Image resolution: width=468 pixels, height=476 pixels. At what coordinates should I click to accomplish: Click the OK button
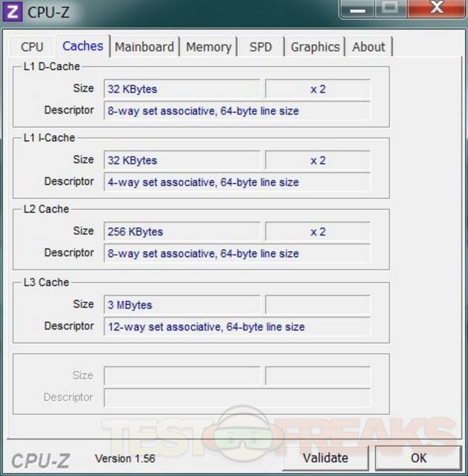418,458
